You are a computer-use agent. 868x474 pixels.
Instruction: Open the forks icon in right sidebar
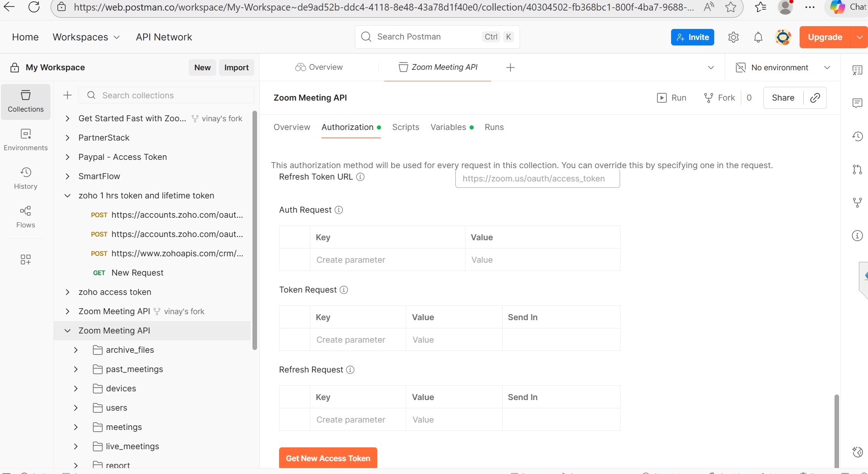[857, 203]
